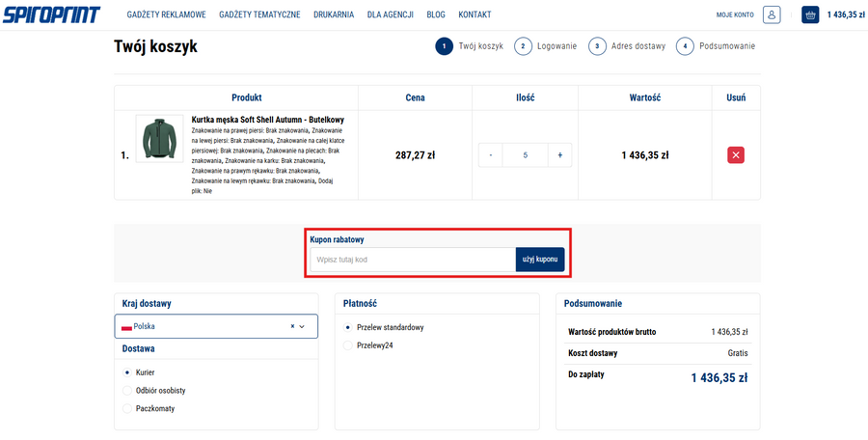The image size is (868, 440).
Task: Open the shopping basket icon
Action: click(x=810, y=14)
